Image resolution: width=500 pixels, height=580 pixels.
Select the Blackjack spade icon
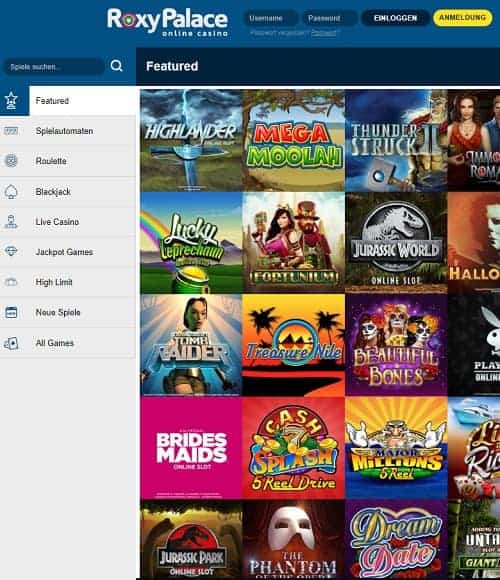pos(11,192)
